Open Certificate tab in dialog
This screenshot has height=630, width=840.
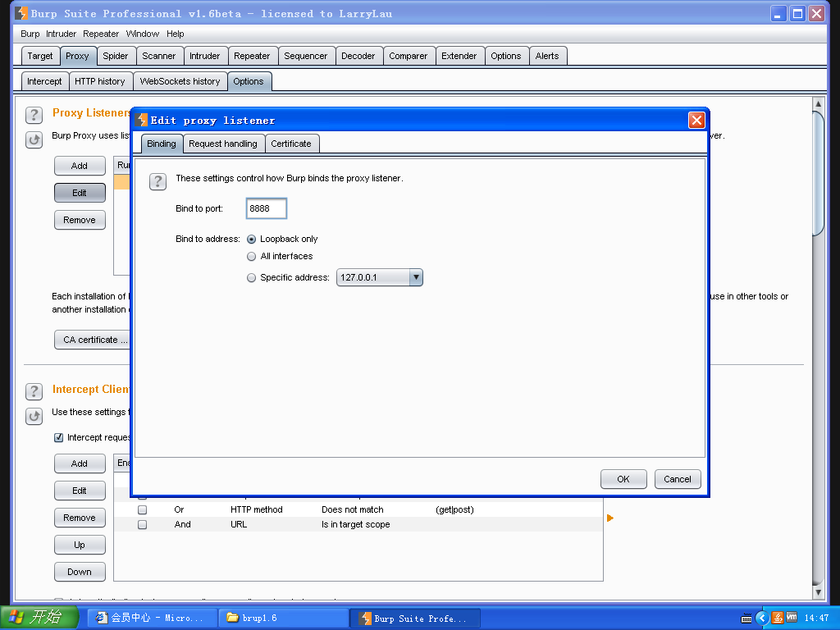pyautogui.click(x=291, y=144)
